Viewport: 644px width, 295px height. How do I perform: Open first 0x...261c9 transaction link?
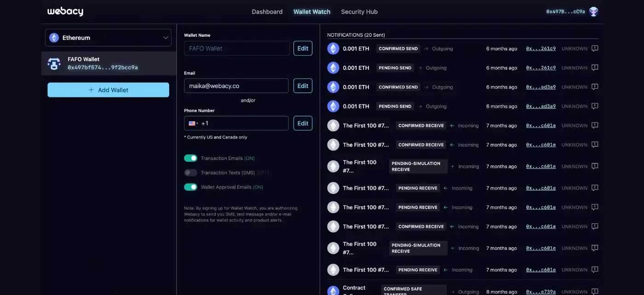pyautogui.click(x=540, y=49)
